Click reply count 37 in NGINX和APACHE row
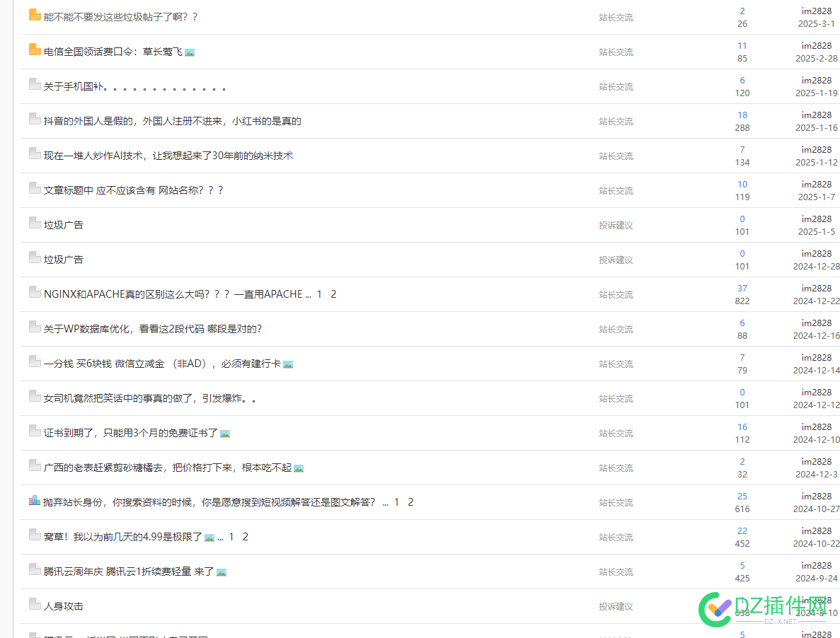 [x=742, y=289]
